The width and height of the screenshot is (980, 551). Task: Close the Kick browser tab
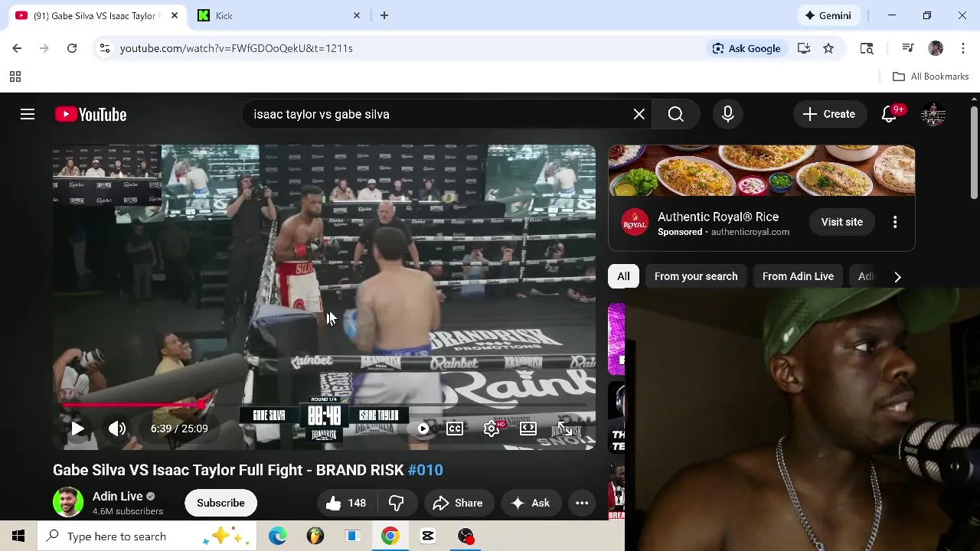pyautogui.click(x=357, y=15)
